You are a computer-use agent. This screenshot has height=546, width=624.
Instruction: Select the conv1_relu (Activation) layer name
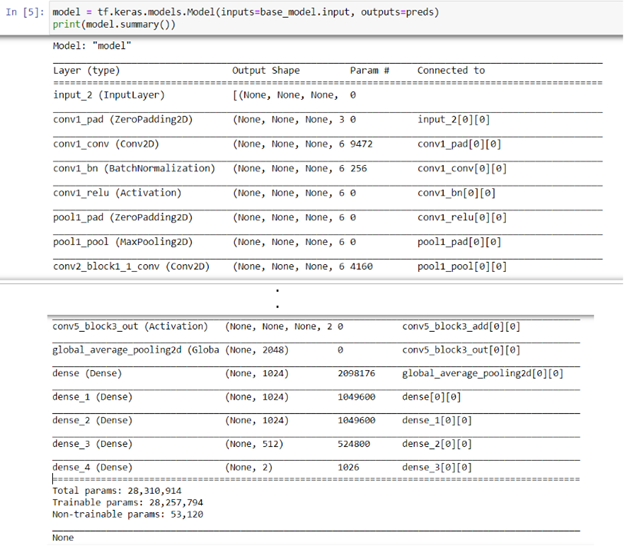[117, 193]
